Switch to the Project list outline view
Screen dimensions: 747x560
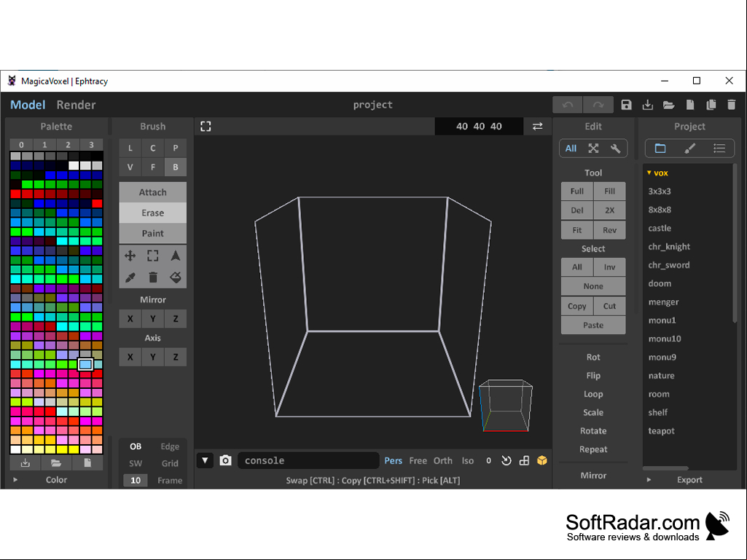coord(719,148)
